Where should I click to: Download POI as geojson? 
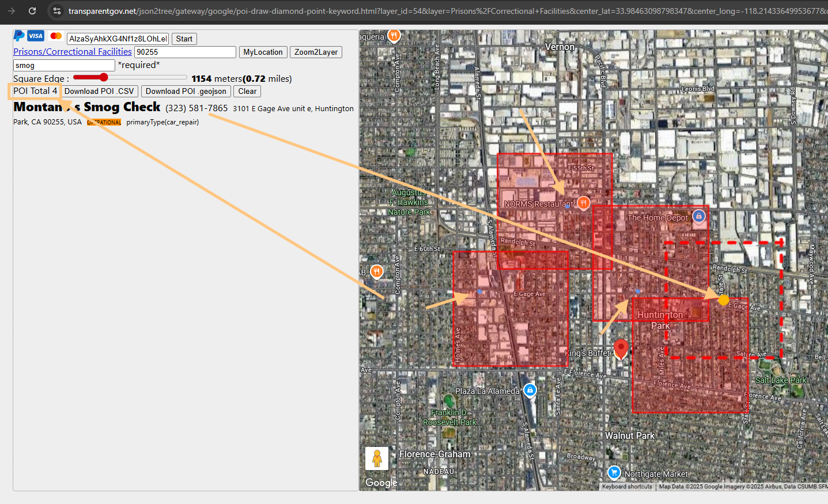[186, 91]
